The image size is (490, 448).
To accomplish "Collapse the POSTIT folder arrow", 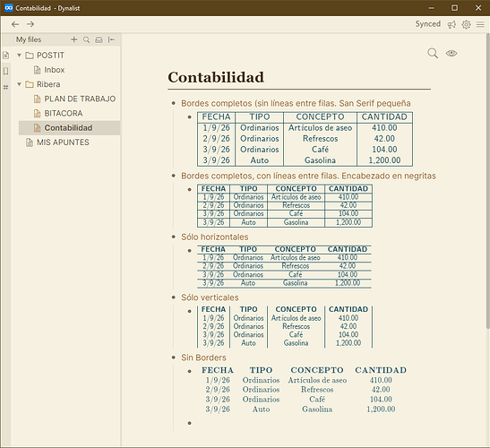I will 19,56.
